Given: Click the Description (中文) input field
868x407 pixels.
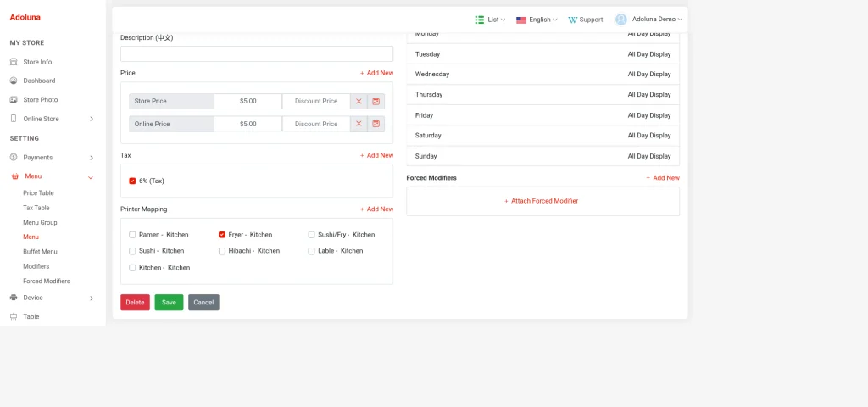Looking at the screenshot, I should coord(257,53).
